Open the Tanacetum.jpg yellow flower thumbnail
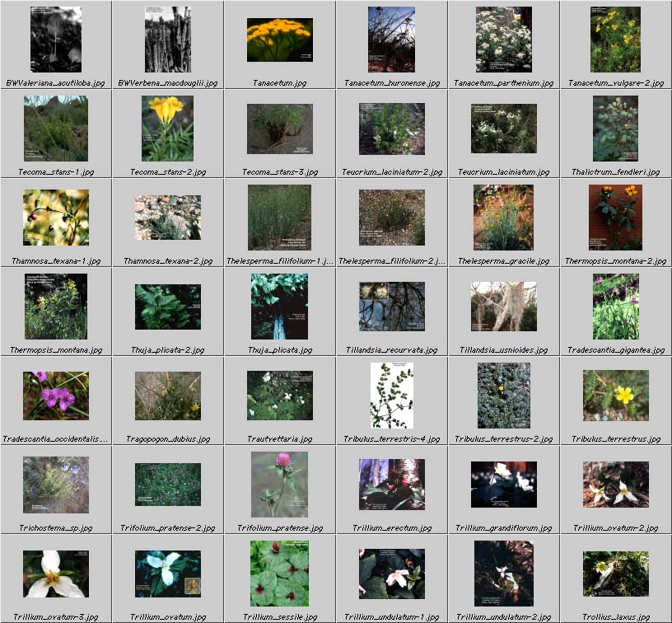The height and width of the screenshot is (623, 672). click(279, 40)
